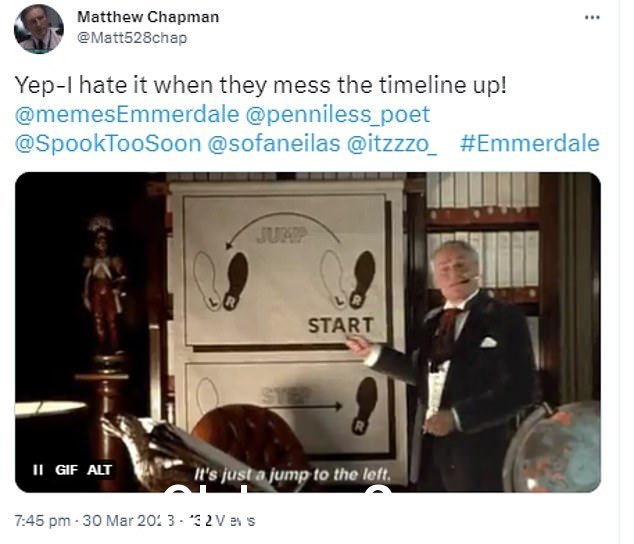Browse the #Emmerdale hashtag
Screen dimensions: 634x544
[x=530, y=144]
